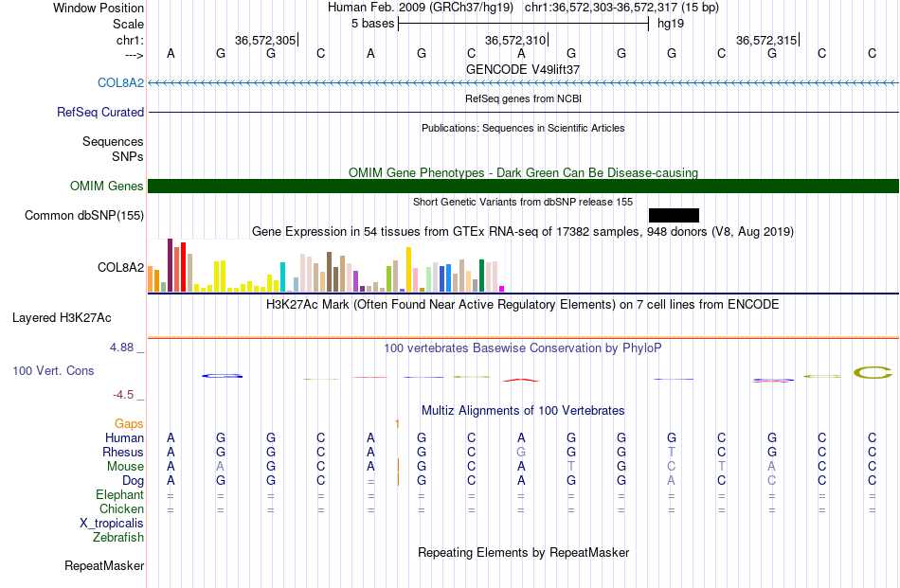The width and height of the screenshot is (900, 588).
Task: Click the 36,572,305 ruler position
Action: (265, 40)
